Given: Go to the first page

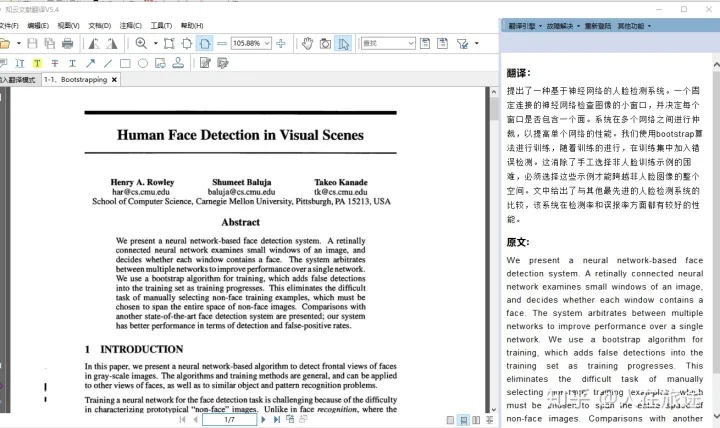Looking at the screenshot, I should pyautogui.click(x=182, y=419).
